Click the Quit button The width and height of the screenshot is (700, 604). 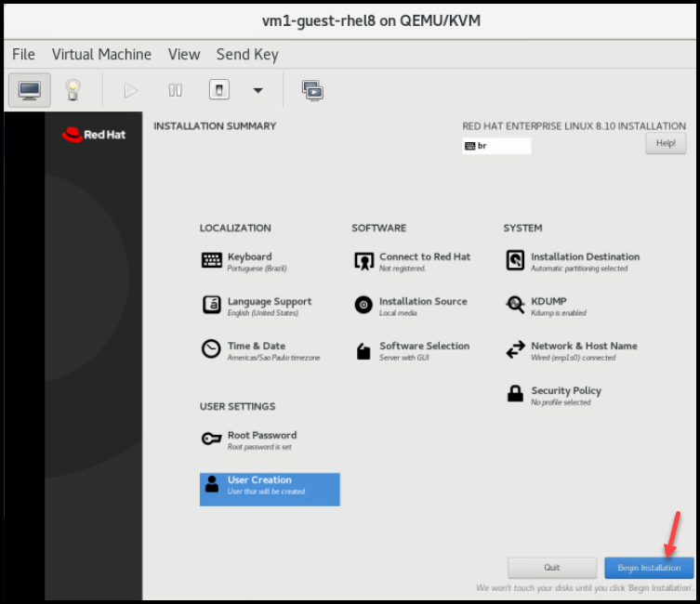pos(552,568)
